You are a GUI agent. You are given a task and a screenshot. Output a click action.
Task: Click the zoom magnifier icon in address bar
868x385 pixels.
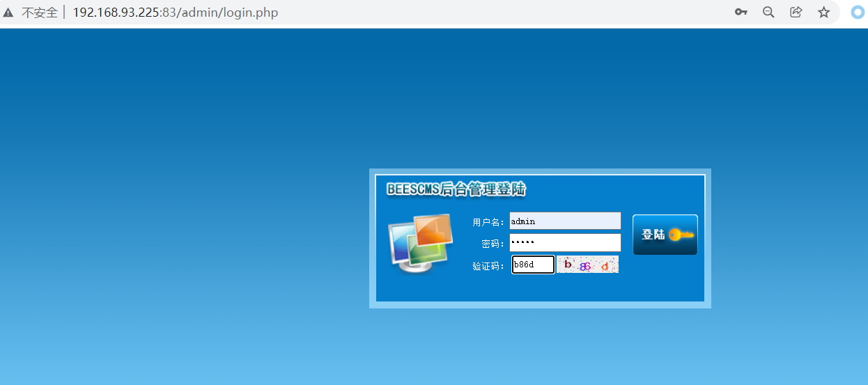point(768,13)
